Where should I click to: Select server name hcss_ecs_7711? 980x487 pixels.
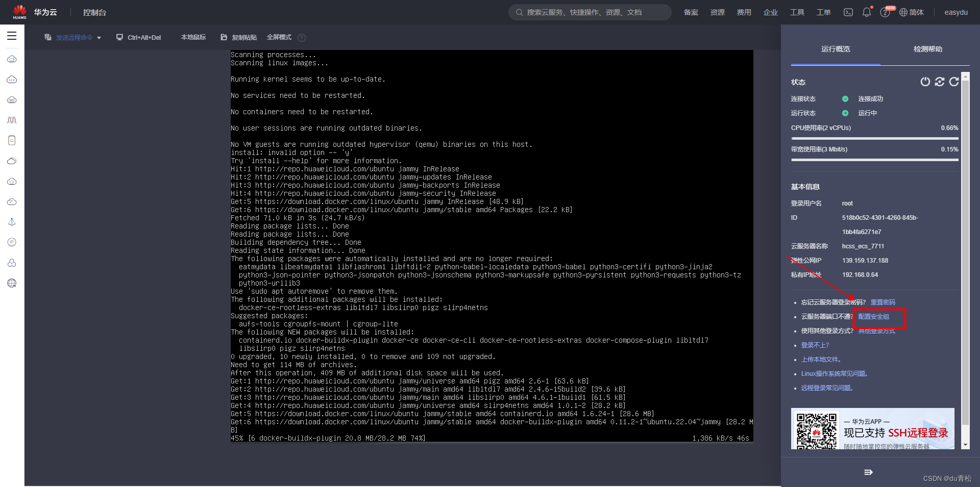[863, 246]
